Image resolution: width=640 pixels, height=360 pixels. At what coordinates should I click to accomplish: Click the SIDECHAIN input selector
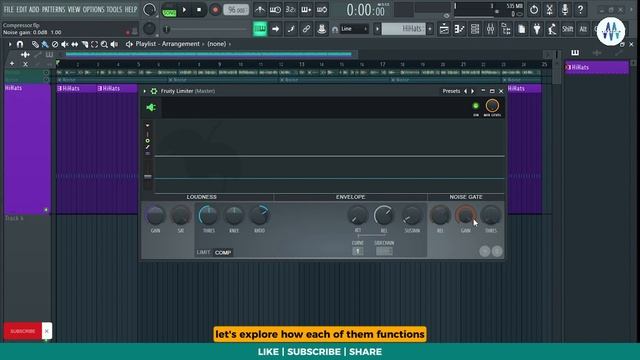[x=384, y=251]
